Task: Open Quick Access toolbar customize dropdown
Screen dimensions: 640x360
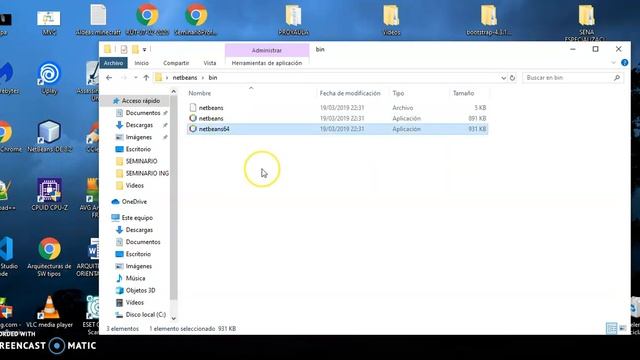Action: coord(144,49)
